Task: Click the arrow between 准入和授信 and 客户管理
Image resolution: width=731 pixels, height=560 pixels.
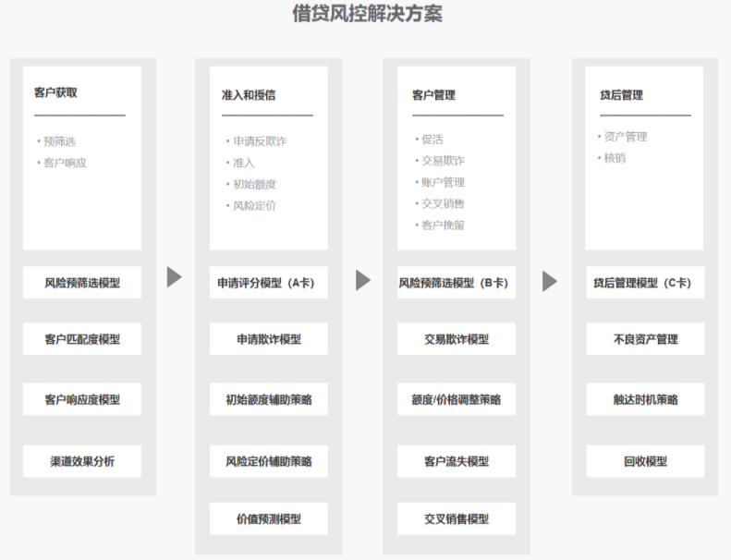Action: 363,280
